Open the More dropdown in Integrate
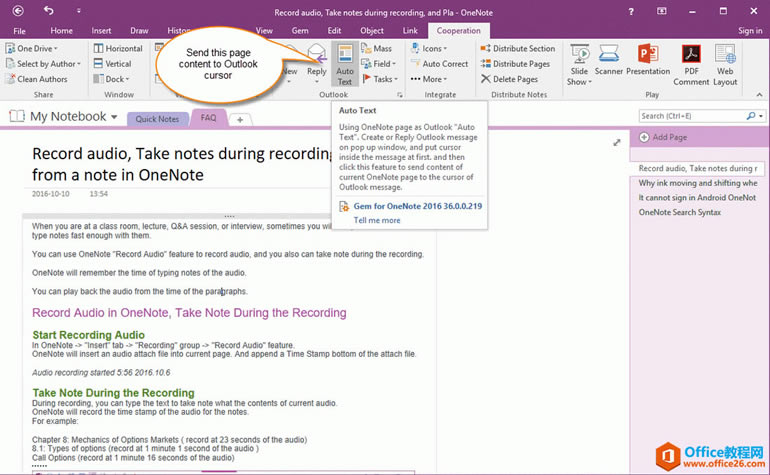This screenshot has width=770, height=475. tap(429, 79)
